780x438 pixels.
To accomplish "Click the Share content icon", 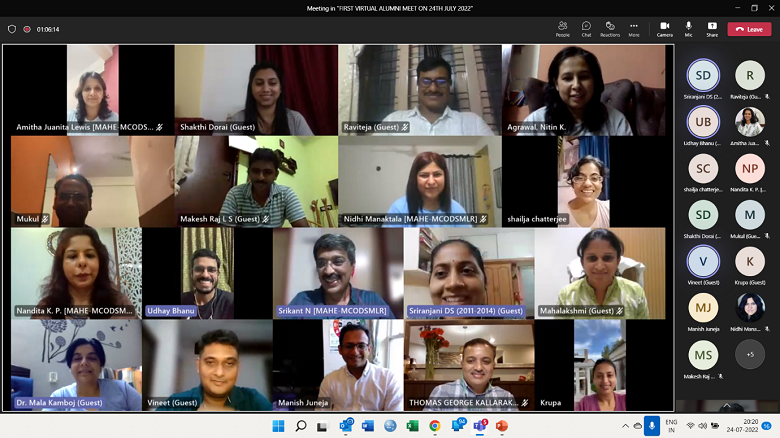I will coord(712,29).
